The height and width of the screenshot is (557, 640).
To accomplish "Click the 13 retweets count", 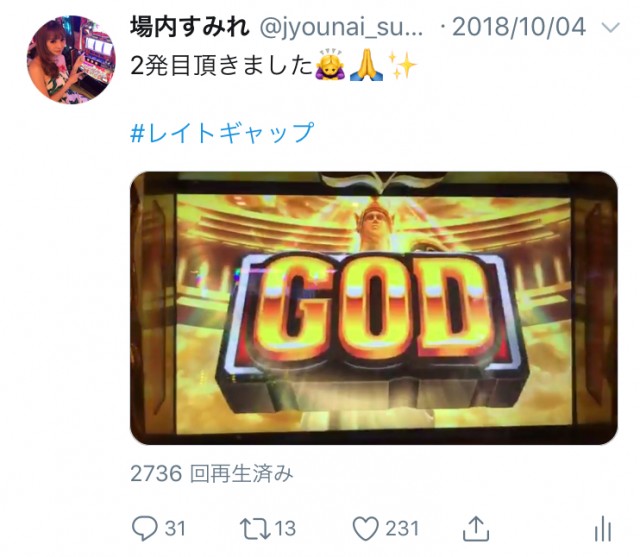I will [285, 528].
